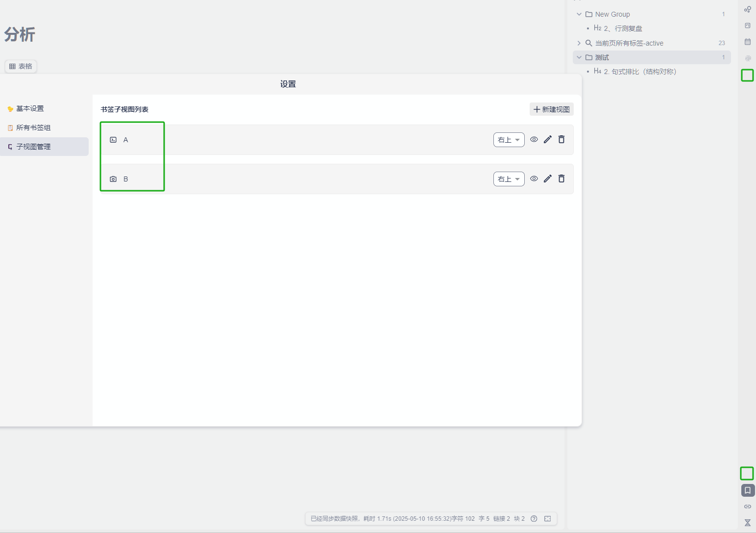
Task: Open the 基本设置 settings tab
Action: pyautogui.click(x=44, y=108)
